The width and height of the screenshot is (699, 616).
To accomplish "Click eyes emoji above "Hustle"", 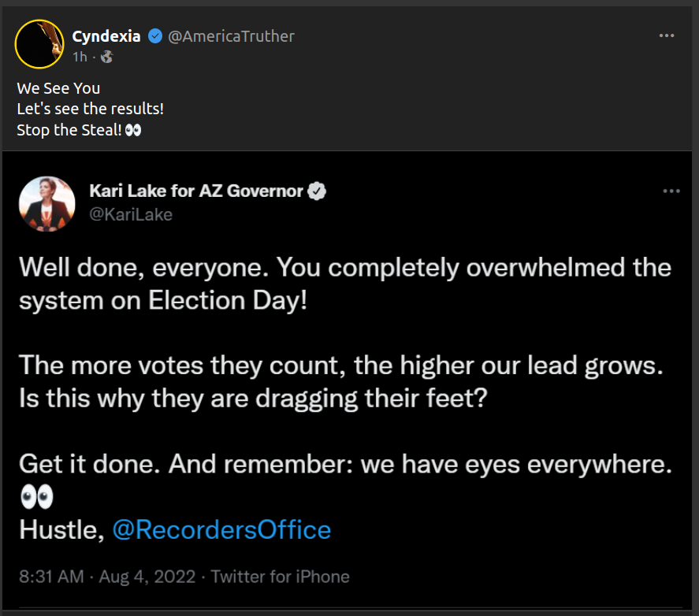I will (x=36, y=497).
